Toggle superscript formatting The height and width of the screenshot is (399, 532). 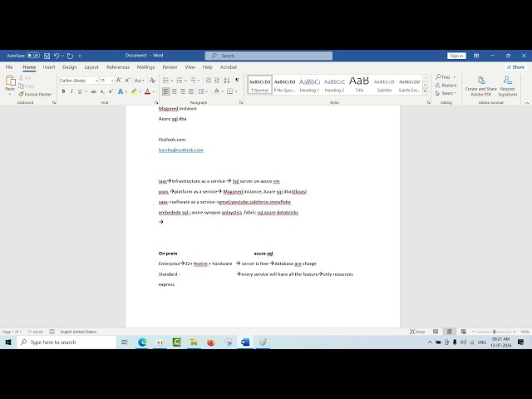pos(111,91)
